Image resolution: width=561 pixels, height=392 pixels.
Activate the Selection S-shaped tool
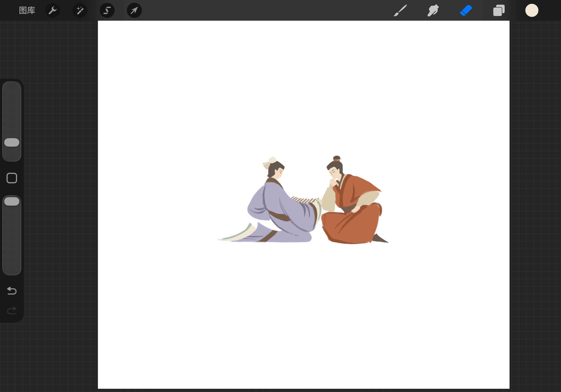click(107, 11)
